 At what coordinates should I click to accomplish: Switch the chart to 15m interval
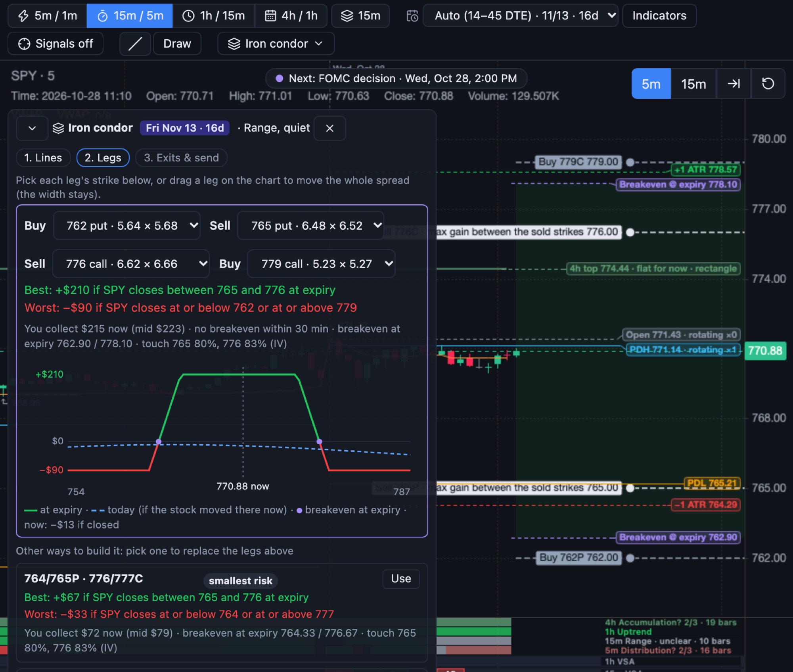tap(693, 84)
